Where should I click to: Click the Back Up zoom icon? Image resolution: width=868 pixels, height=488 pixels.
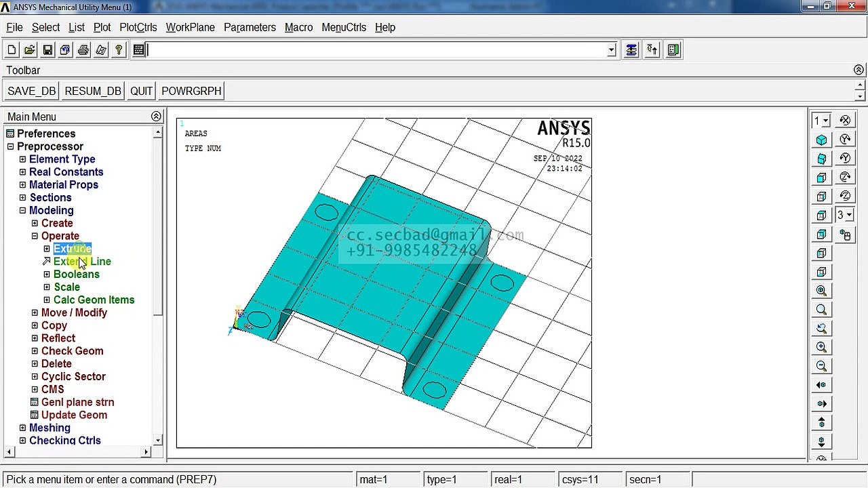(x=822, y=329)
